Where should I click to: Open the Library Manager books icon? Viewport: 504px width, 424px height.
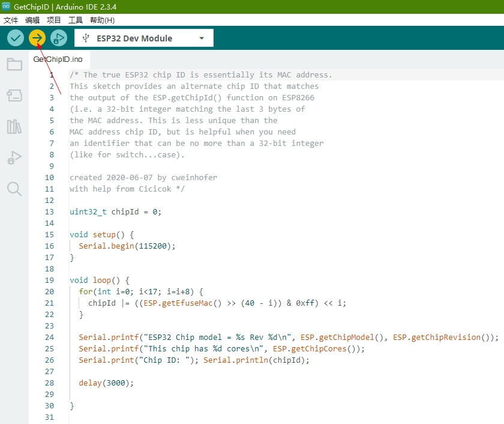pyautogui.click(x=14, y=127)
